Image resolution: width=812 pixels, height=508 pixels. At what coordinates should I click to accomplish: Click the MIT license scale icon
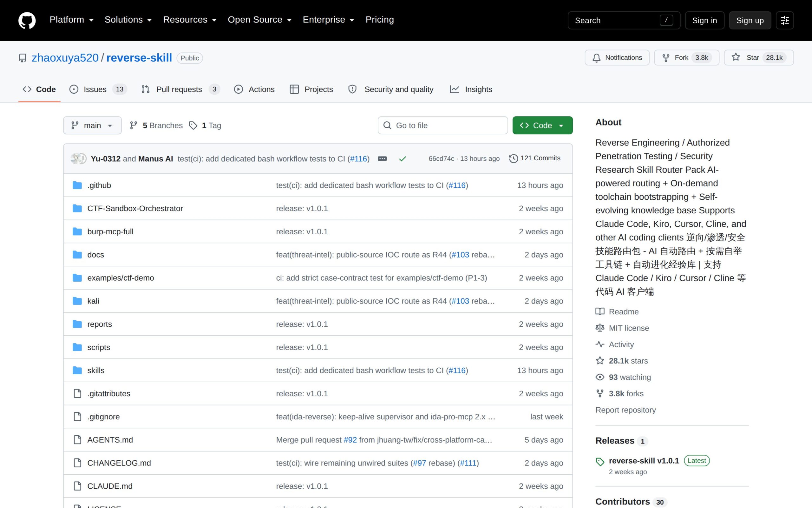(599, 328)
